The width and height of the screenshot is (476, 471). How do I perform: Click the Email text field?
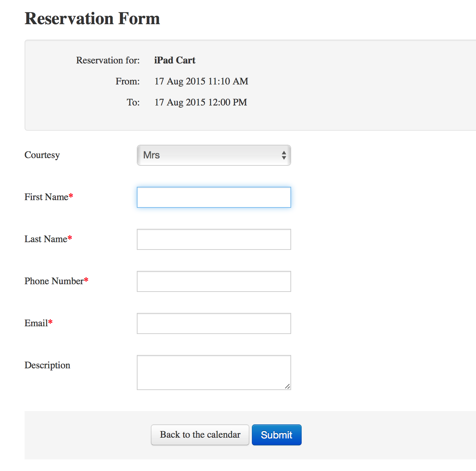pyautogui.click(x=214, y=323)
